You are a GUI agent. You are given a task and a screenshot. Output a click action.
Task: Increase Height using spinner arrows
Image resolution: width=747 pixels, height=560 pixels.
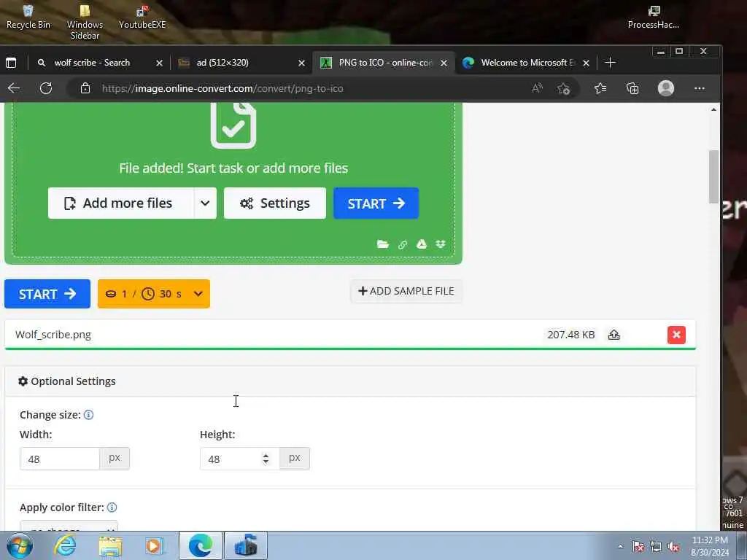point(266,455)
